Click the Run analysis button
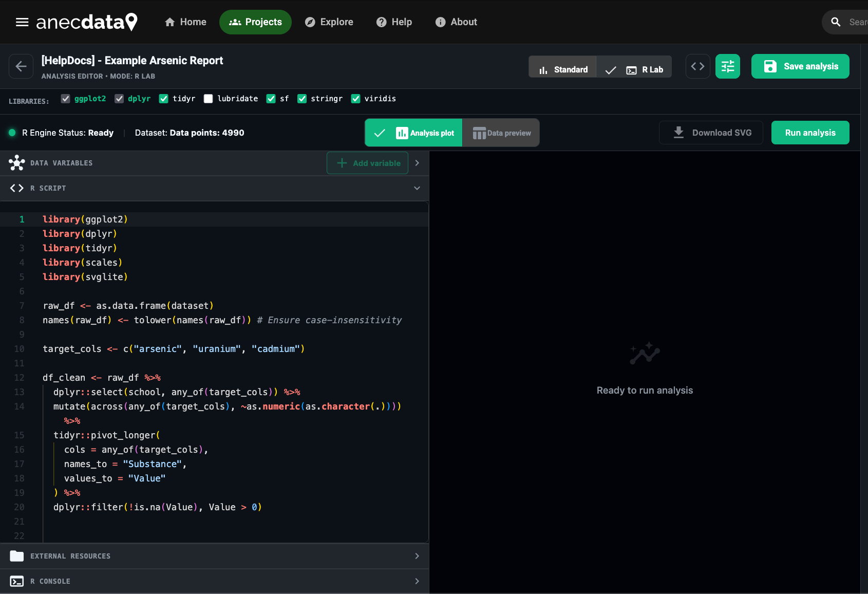Viewport: 868px width, 594px height. click(x=810, y=133)
